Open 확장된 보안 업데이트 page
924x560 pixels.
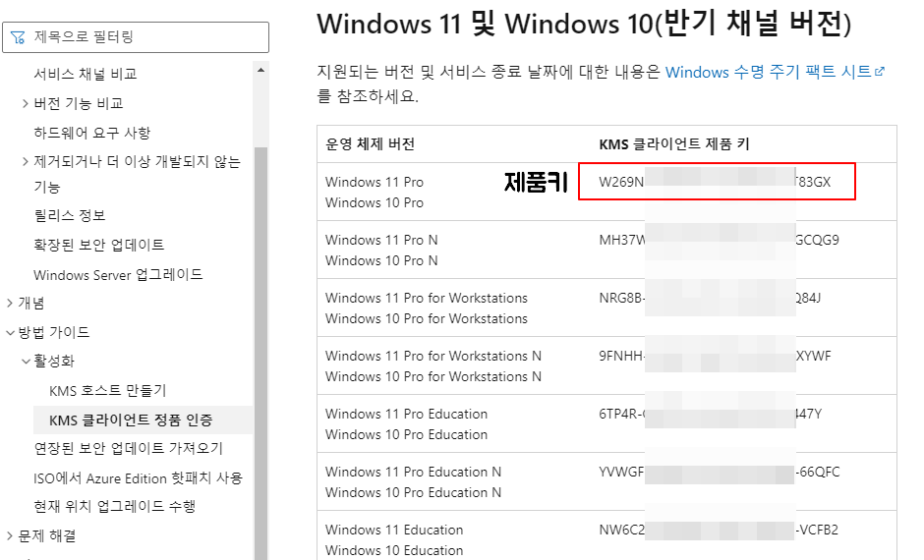pyautogui.click(x=99, y=245)
